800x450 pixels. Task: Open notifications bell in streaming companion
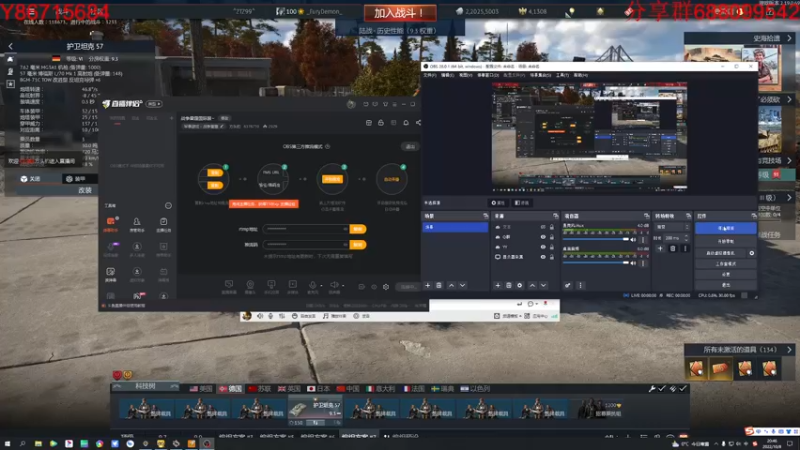[x=406, y=122]
